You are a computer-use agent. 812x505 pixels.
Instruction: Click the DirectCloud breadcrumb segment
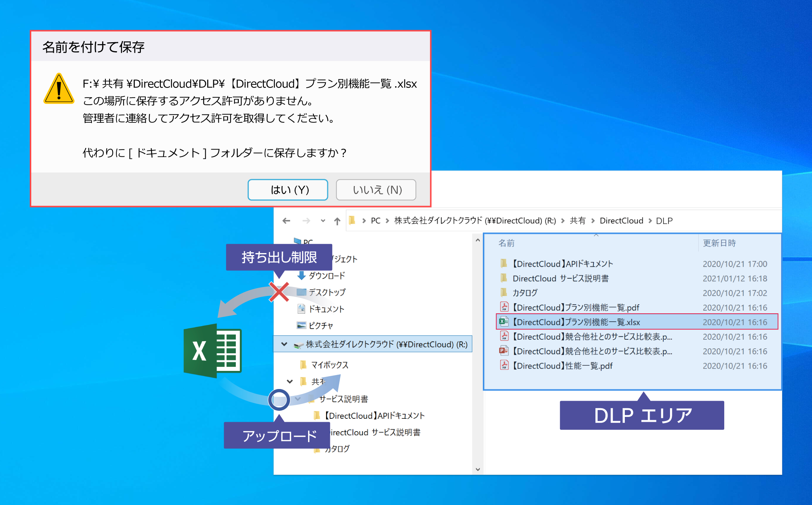tap(621, 221)
